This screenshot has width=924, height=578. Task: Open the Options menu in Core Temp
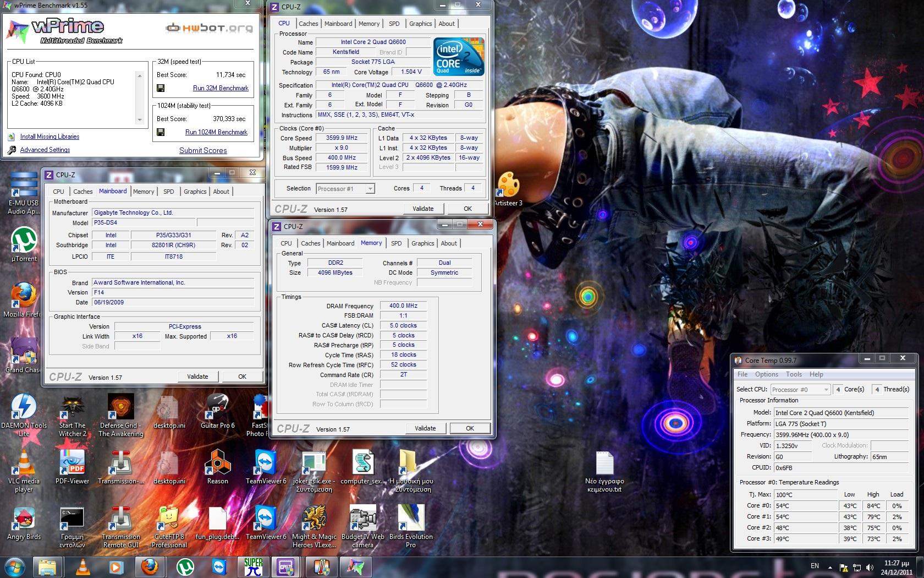click(x=767, y=374)
